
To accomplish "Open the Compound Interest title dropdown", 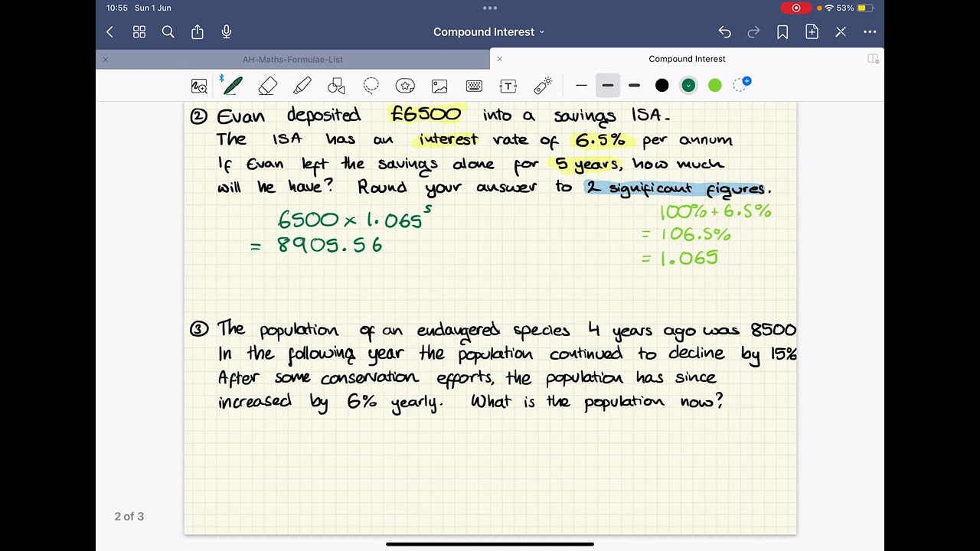I will [x=489, y=32].
